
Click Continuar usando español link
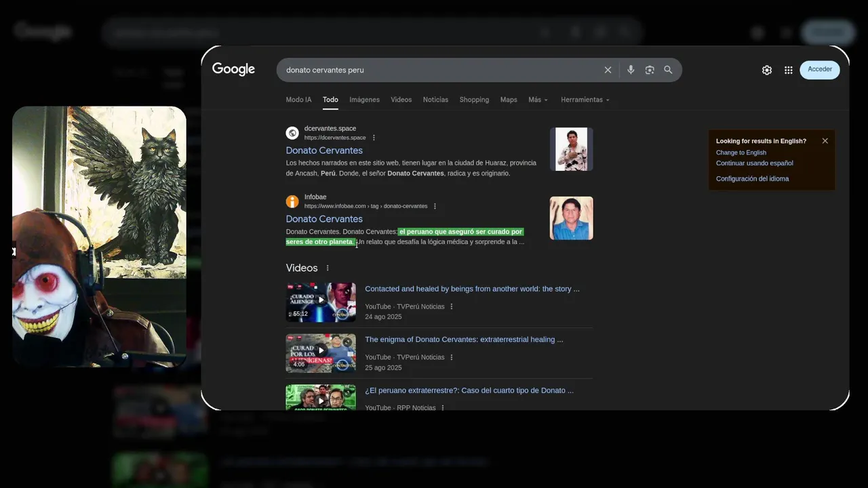[755, 163]
